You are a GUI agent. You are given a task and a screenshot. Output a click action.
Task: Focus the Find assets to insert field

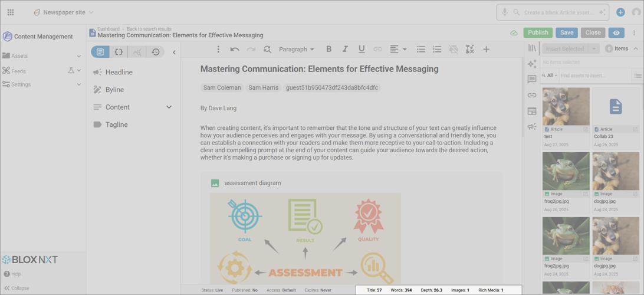pos(595,76)
